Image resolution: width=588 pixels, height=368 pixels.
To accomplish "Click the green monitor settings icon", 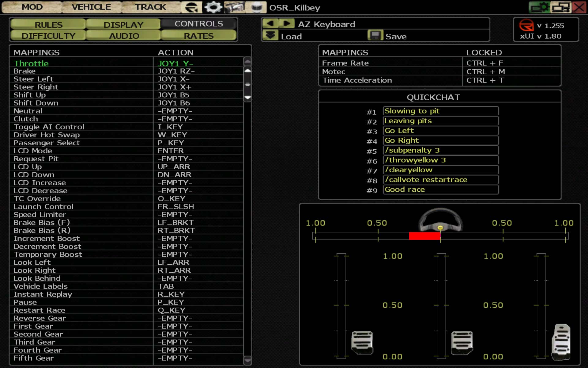I will click(539, 7).
